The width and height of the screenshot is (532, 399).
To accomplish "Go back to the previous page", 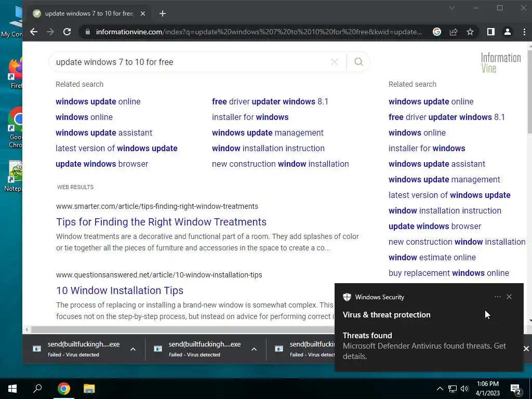I will click(x=34, y=32).
